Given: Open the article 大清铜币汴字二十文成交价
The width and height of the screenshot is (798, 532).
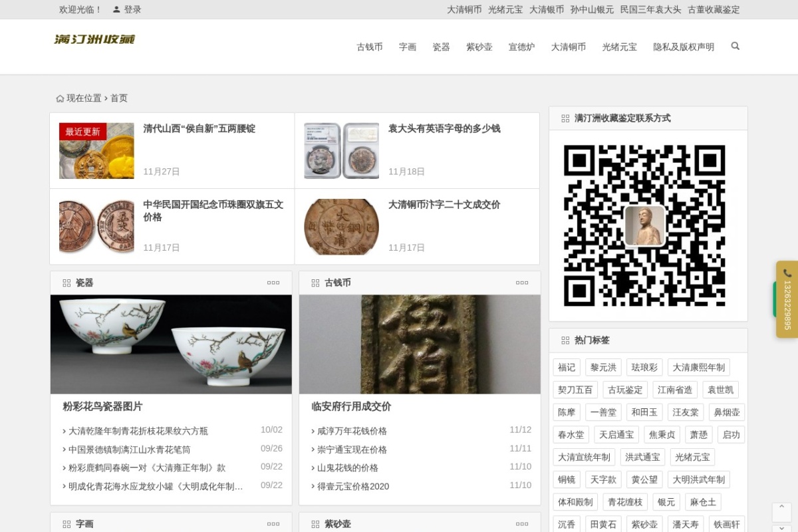Looking at the screenshot, I should pyautogui.click(x=444, y=205).
